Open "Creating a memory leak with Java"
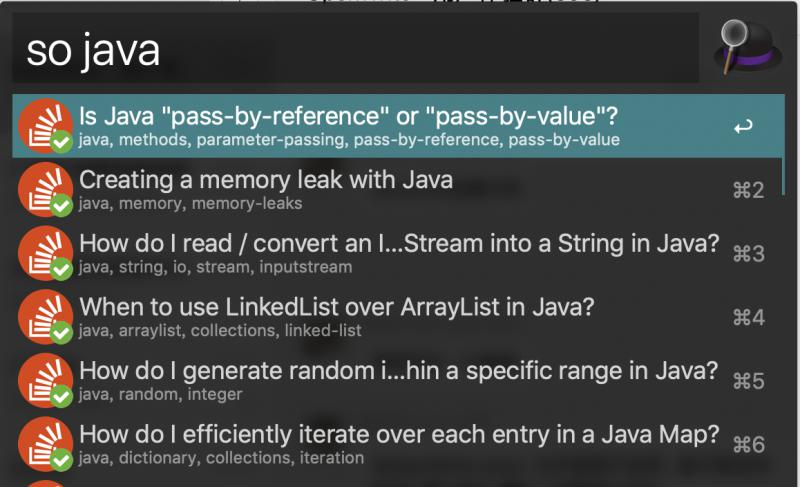Screen dimensions: 800x487 point(398,190)
